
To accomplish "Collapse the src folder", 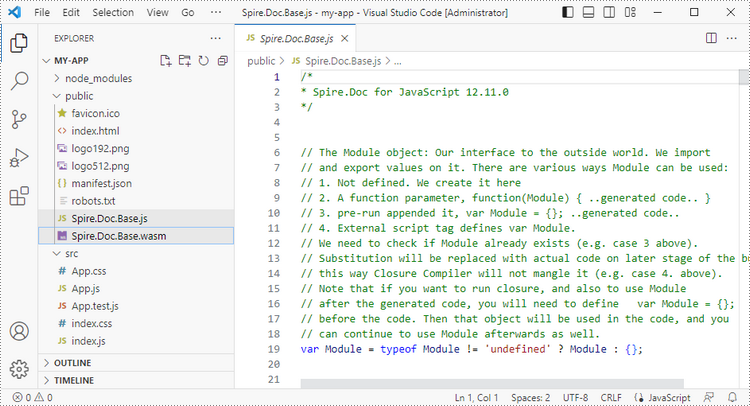I will point(72,254).
